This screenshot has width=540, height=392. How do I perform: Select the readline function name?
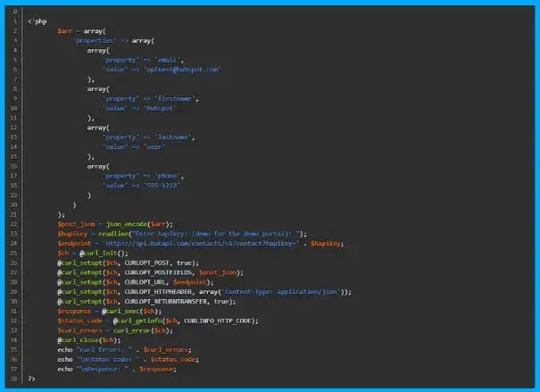pos(113,234)
